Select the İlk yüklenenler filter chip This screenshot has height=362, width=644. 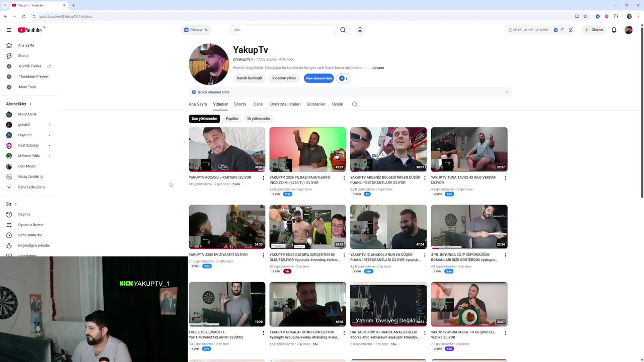coord(259,119)
